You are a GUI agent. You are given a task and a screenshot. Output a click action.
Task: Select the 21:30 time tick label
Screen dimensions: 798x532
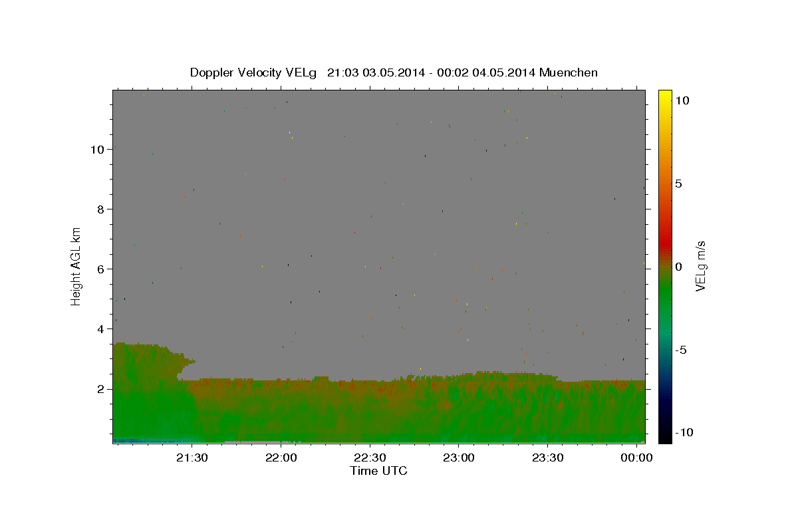tap(192, 458)
